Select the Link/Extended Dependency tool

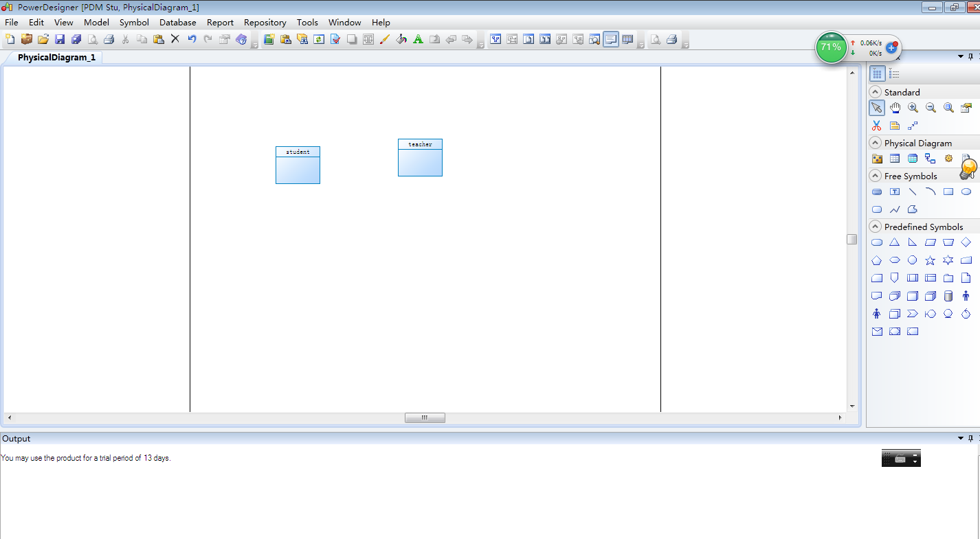[x=913, y=126]
